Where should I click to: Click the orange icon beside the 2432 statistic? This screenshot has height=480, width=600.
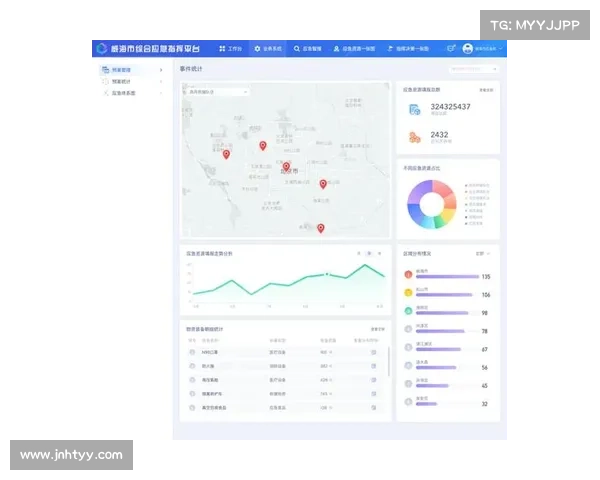pos(414,137)
